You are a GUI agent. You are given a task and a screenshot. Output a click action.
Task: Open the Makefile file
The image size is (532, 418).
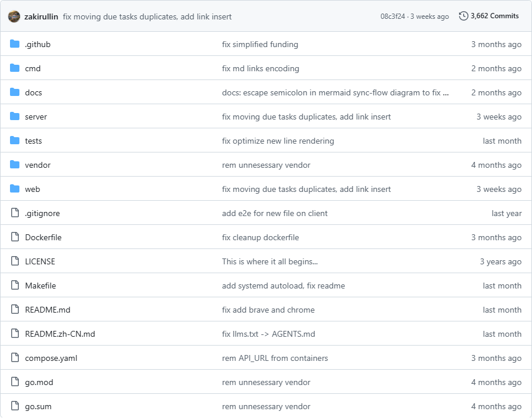[40, 286]
